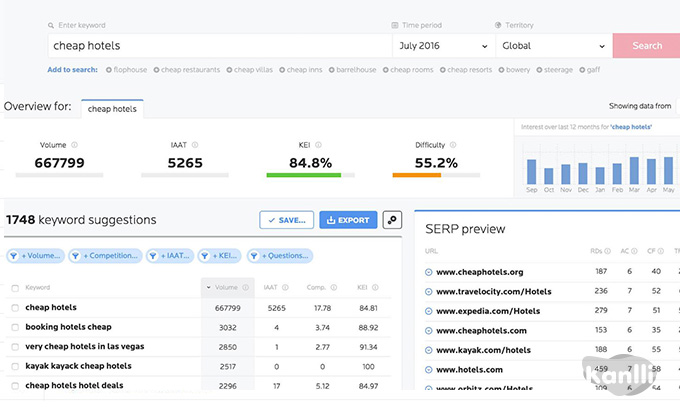
Task: Click the keyword input containing 'cheap hotels'
Action: 220,46
